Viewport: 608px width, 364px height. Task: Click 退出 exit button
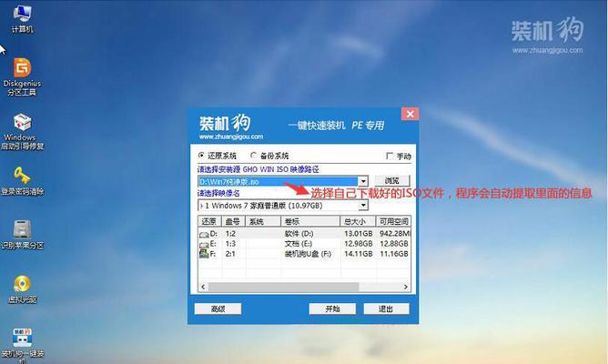386,309
